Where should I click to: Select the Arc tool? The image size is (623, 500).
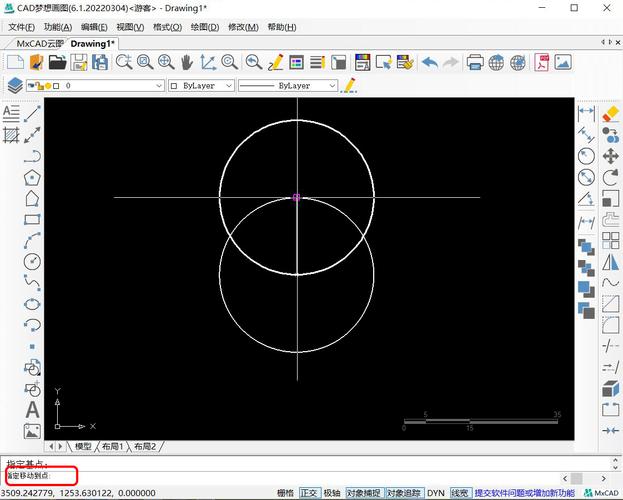pyautogui.click(x=32, y=240)
